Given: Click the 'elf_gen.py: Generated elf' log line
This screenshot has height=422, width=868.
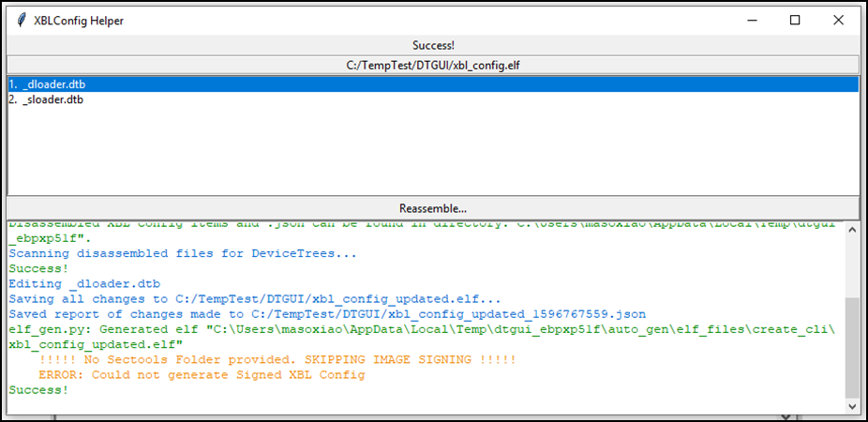Looking at the screenshot, I should [422, 337].
